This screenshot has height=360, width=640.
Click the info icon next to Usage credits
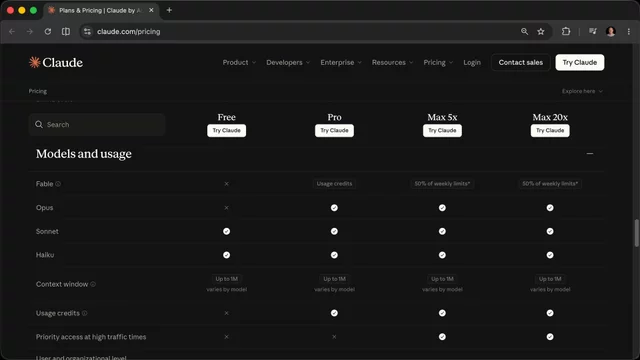tap(84, 313)
